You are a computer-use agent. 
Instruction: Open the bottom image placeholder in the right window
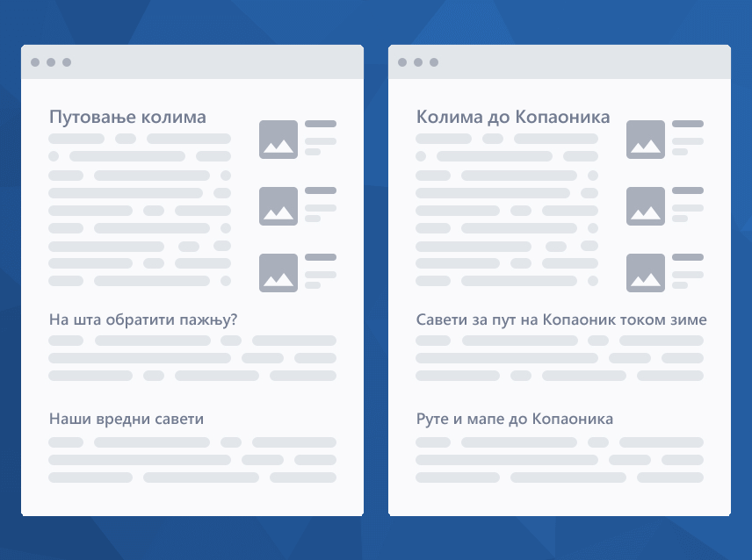[645, 273]
